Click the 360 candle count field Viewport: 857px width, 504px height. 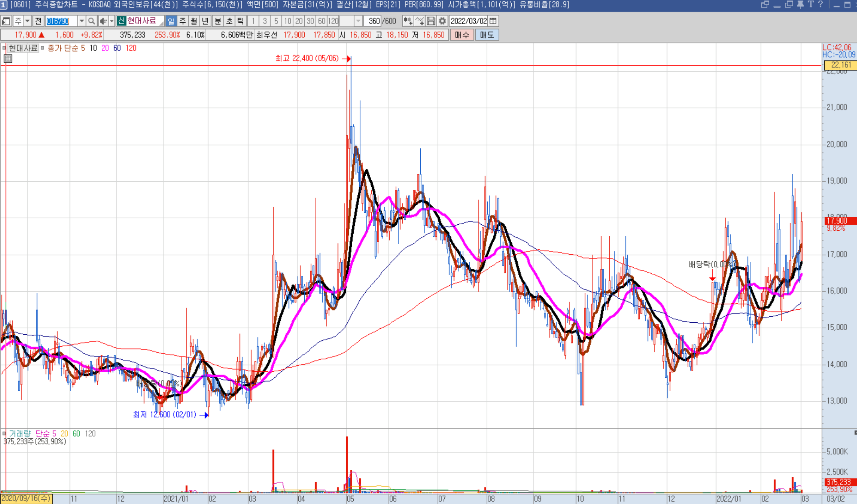(x=373, y=21)
